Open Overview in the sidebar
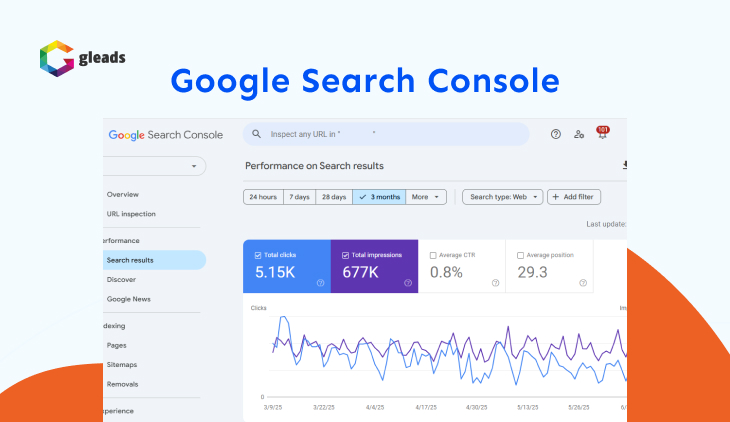730x422 pixels. click(122, 195)
